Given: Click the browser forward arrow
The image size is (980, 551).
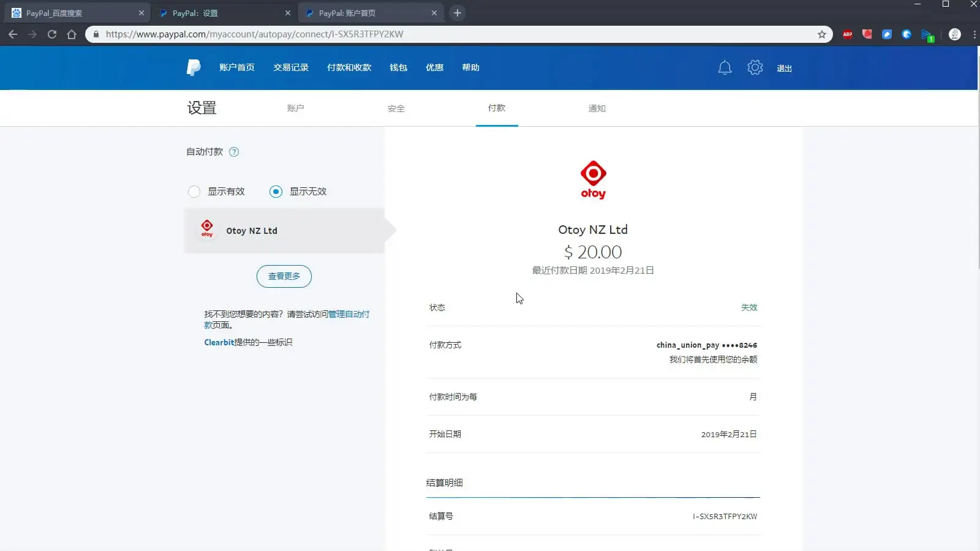Looking at the screenshot, I should coord(32,34).
